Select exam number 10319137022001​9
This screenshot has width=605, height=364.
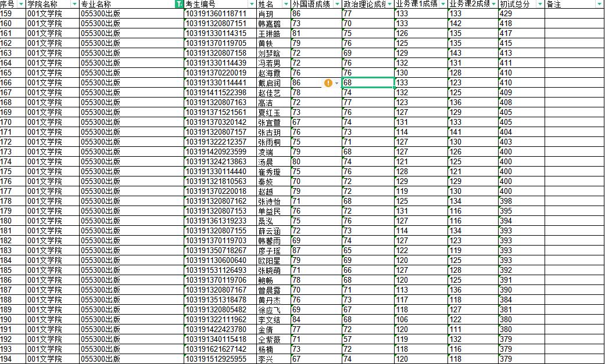click(x=220, y=73)
